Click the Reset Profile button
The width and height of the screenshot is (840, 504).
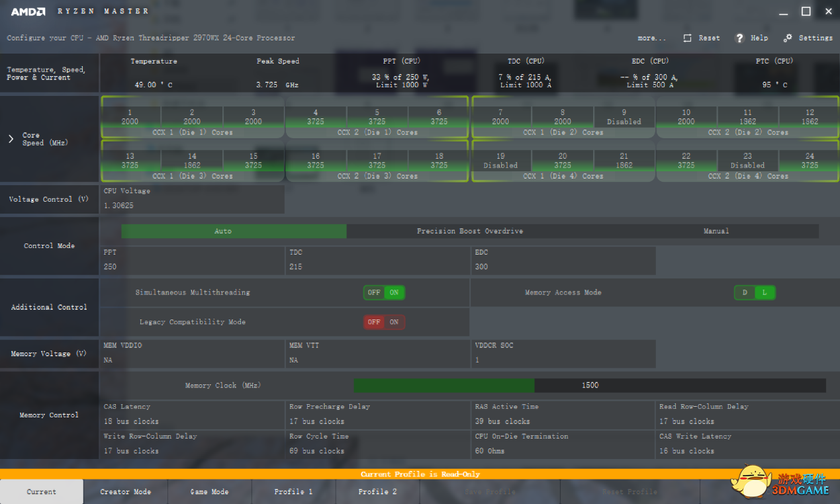point(630,491)
